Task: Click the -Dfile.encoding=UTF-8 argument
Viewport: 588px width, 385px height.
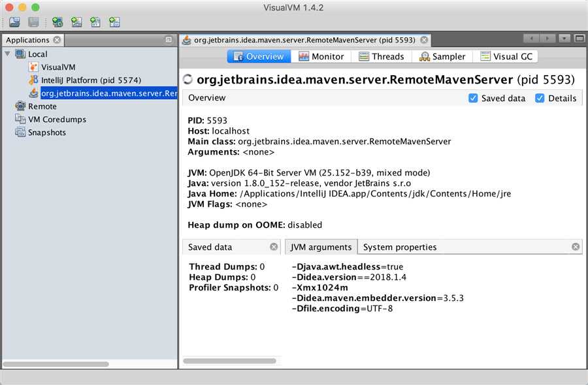Action: [342, 309]
